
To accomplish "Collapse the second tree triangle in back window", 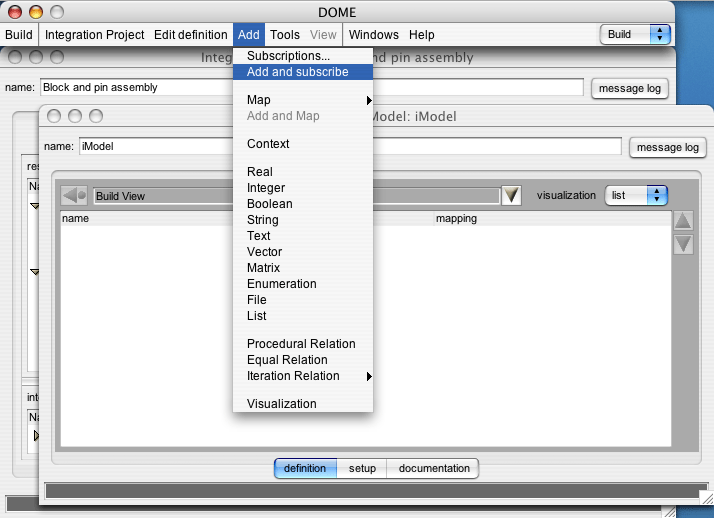I will [x=35, y=272].
